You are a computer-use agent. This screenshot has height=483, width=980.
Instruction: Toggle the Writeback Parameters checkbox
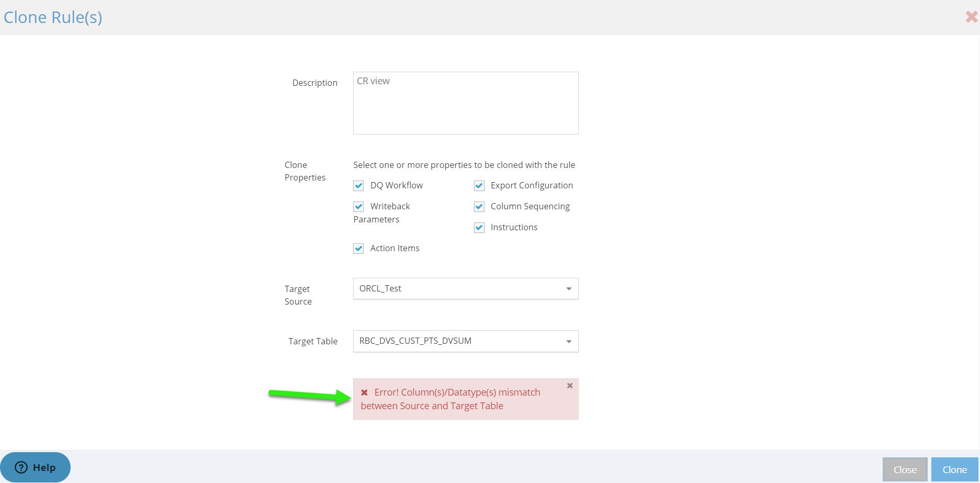tap(358, 207)
